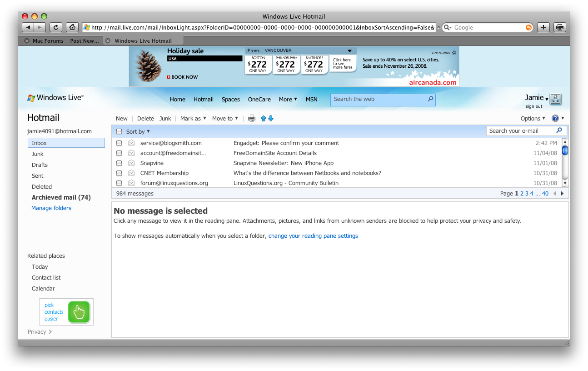Click Jamie's profile picture icon
Screen dimensions: 588x371
[555, 99]
